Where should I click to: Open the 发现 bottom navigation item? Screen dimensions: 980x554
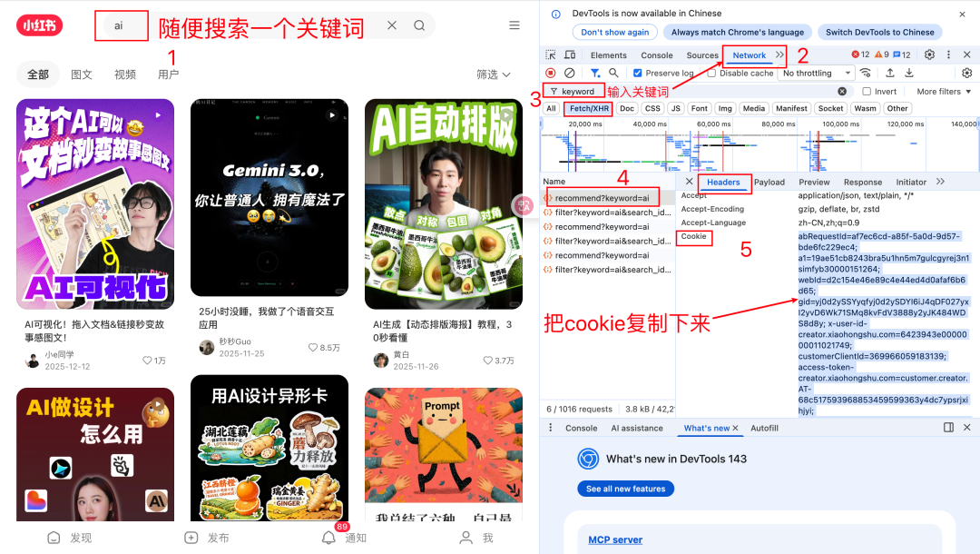(69, 538)
